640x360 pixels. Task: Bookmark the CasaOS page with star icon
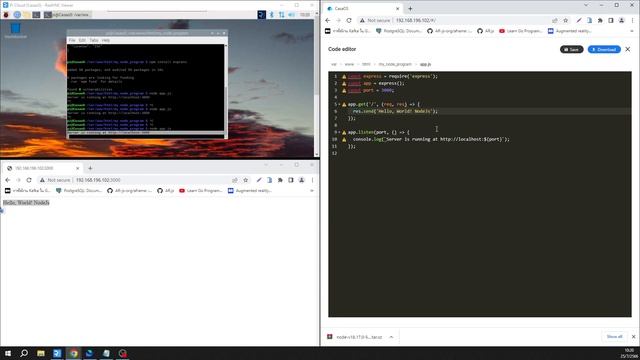(x=565, y=20)
